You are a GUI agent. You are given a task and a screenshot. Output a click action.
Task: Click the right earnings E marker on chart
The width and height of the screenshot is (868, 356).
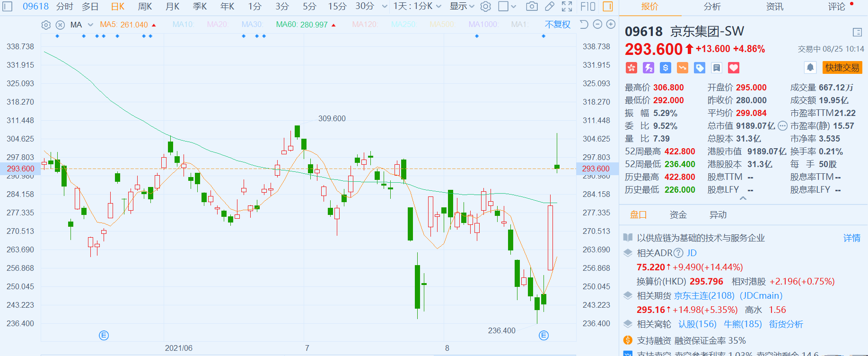click(x=544, y=336)
